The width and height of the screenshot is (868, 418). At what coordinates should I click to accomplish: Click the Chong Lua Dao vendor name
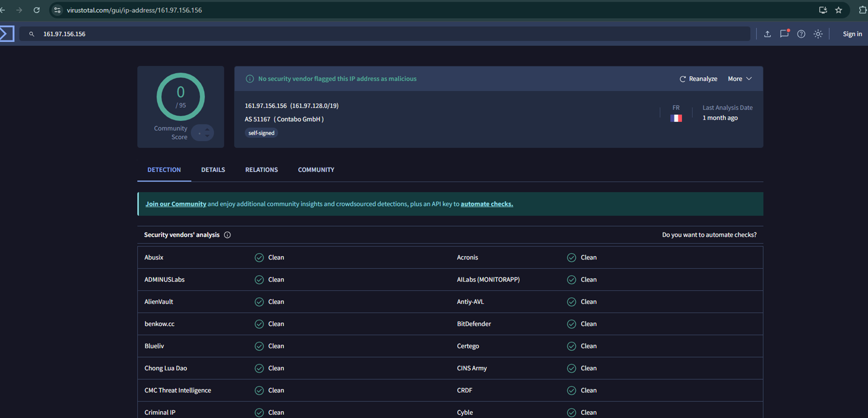click(x=166, y=368)
